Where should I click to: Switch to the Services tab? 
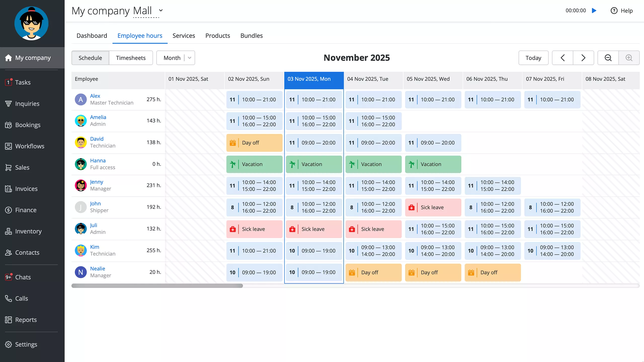tap(184, 36)
